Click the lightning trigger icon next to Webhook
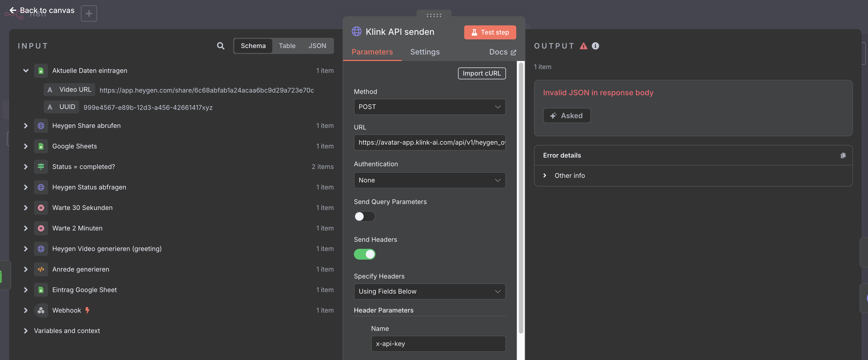 pyautogui.click(x=87, y=310)
